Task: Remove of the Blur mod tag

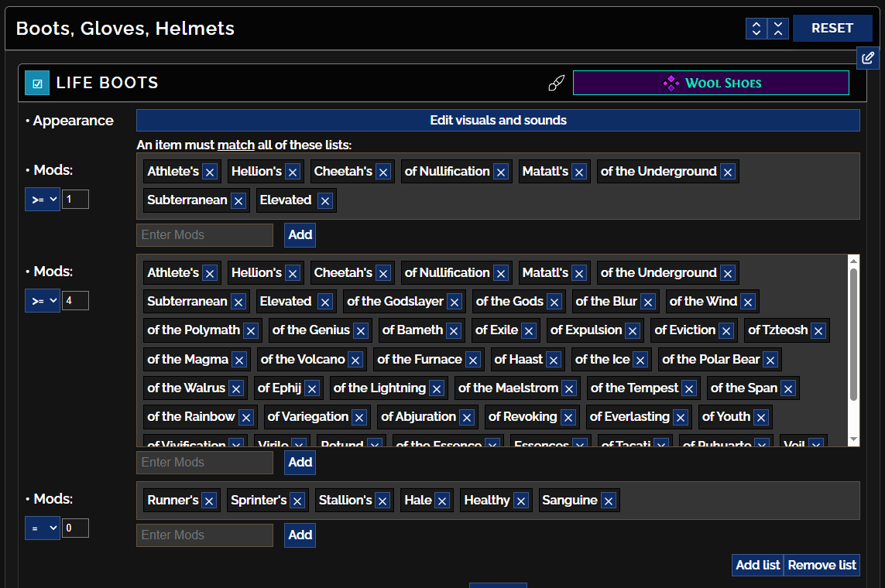Action: [x=648, y=303]
